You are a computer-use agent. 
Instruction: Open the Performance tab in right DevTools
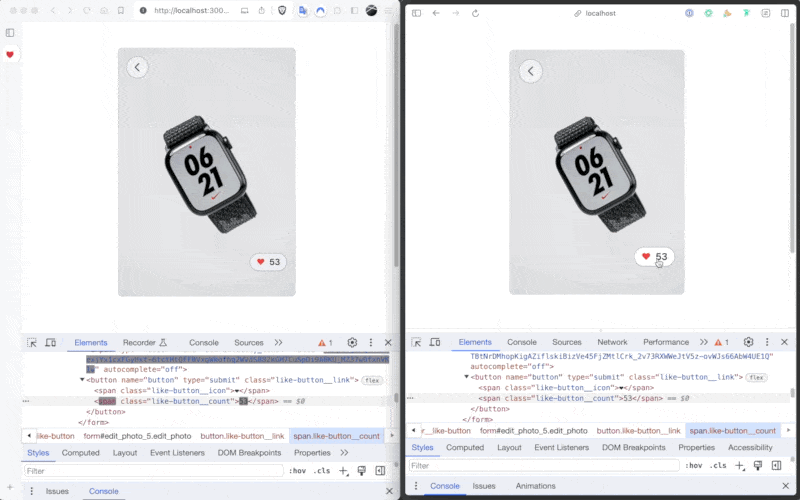point(666,342)
